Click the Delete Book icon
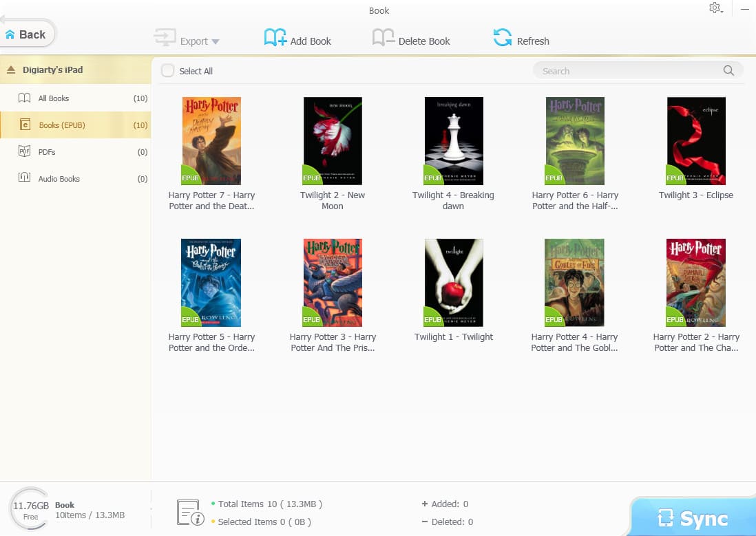Viewport: 756px width, 536px height. click(x=384, y=38)
